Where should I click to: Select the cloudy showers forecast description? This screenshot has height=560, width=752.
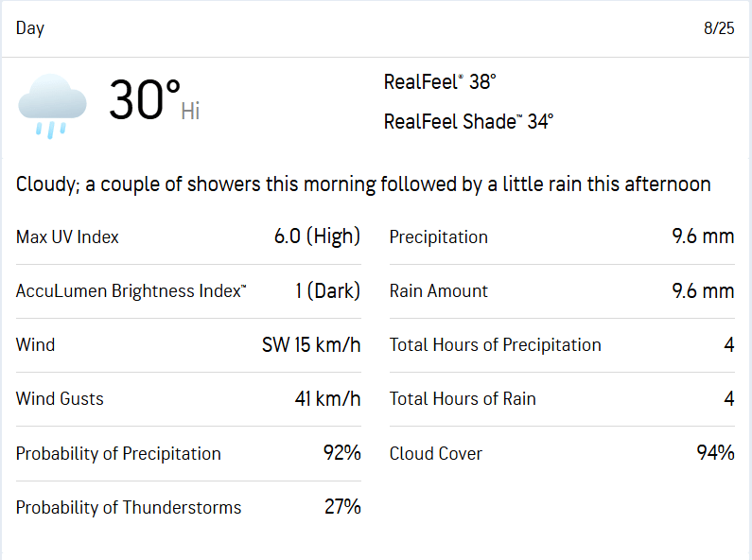pyautogui.click(x=363, y=184)
